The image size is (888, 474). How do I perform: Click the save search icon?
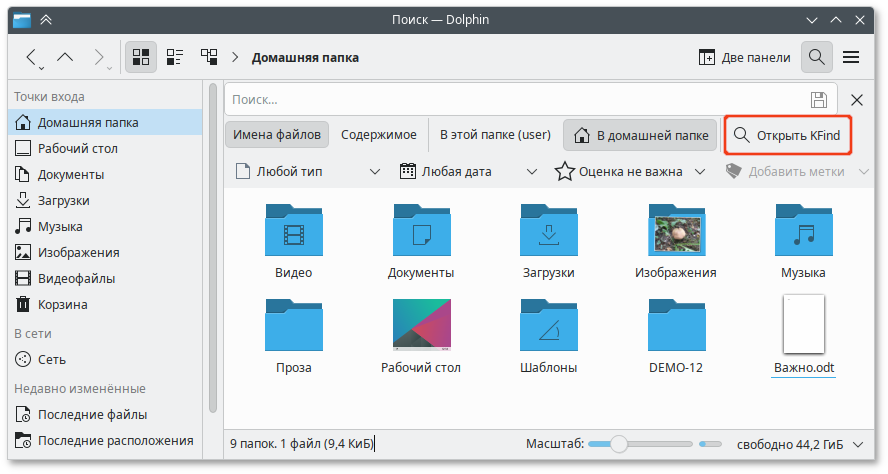[818, 100]
